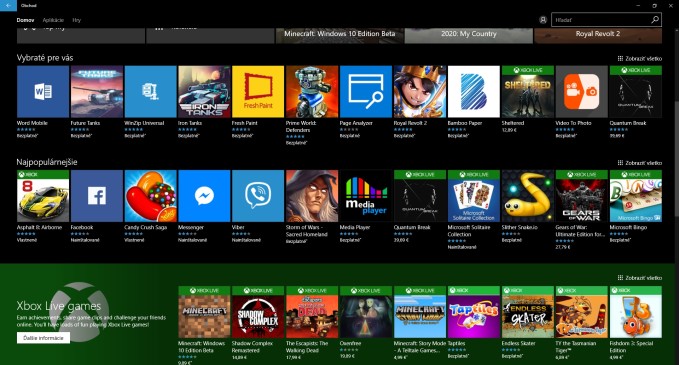This screenshot has height=365, width=679.
Task: Open the Viber app tile
Action: (258, 196)
